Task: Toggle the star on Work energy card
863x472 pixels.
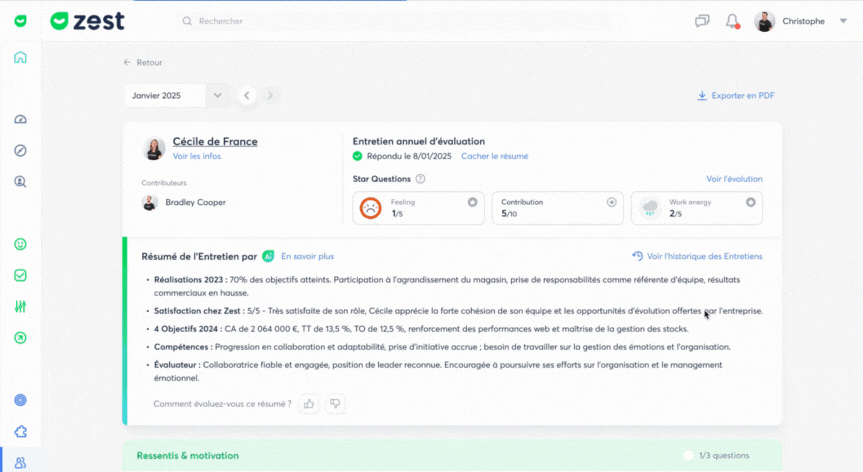Action: 750,202
